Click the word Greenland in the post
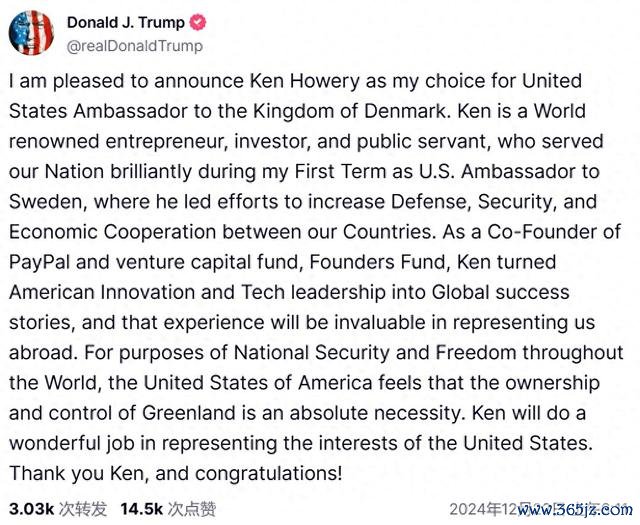Image resolution: width=640 pixels, height=525 pixels. click(189, 413)
